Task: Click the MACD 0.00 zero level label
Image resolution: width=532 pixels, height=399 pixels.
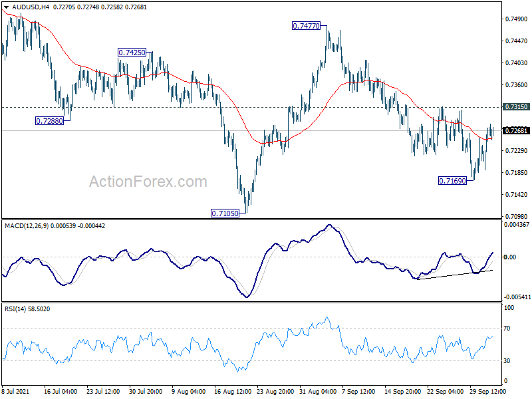Action: pyautogui.click(x=510, y=257)
